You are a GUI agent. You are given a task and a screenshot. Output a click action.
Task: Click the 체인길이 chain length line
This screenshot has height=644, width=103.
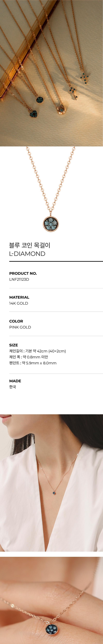(38, 351)
